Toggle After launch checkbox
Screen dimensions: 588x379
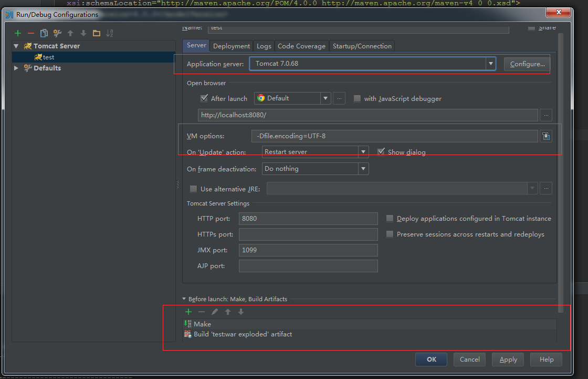click(204, 98)
